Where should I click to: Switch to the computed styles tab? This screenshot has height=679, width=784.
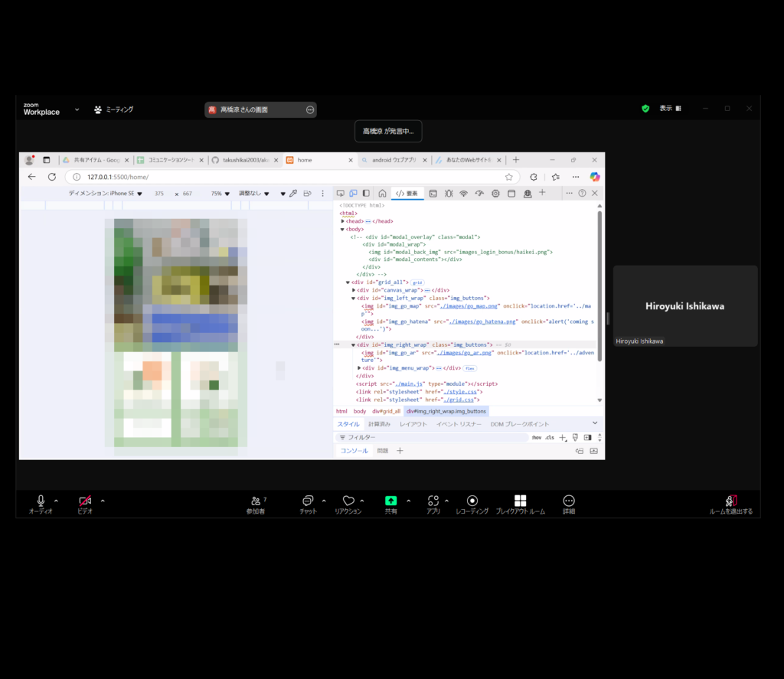379,424
